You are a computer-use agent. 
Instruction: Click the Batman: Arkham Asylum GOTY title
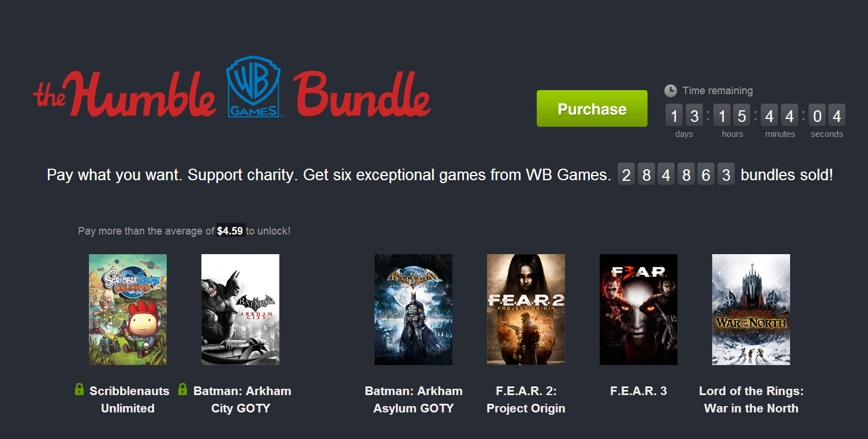(x=414, y=400)
